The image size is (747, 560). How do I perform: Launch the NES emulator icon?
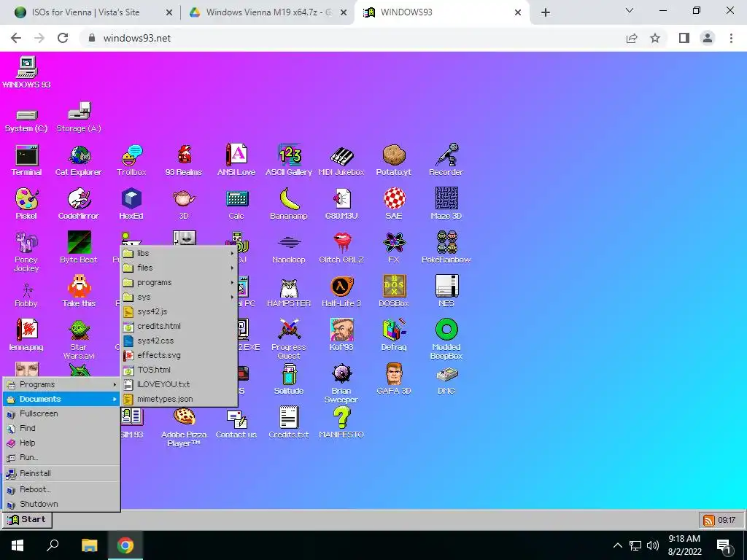(446, 292)
